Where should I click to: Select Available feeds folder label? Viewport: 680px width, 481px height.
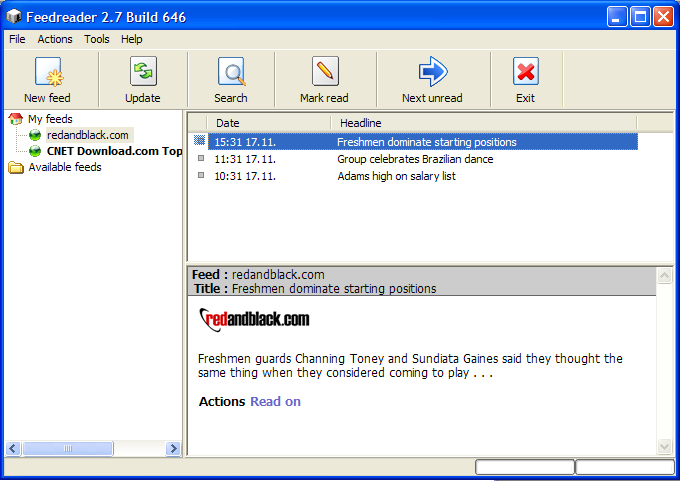(65, 167)
